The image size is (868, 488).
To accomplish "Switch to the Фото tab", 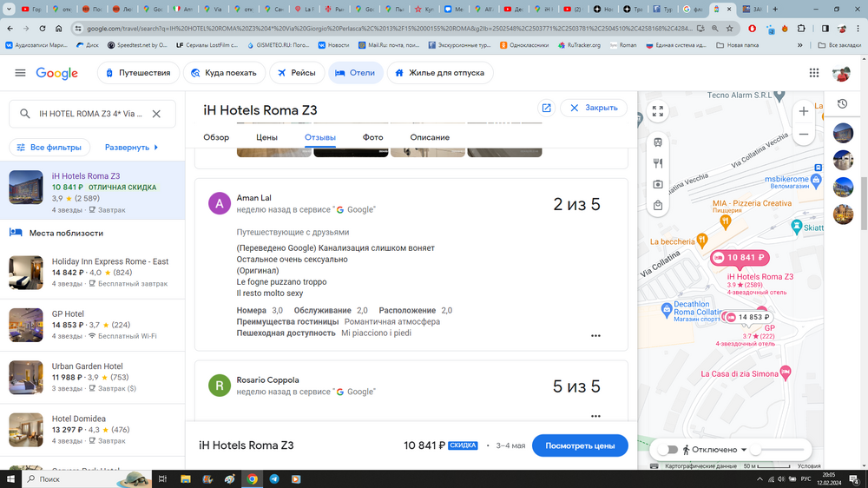I will click(372, 137).
